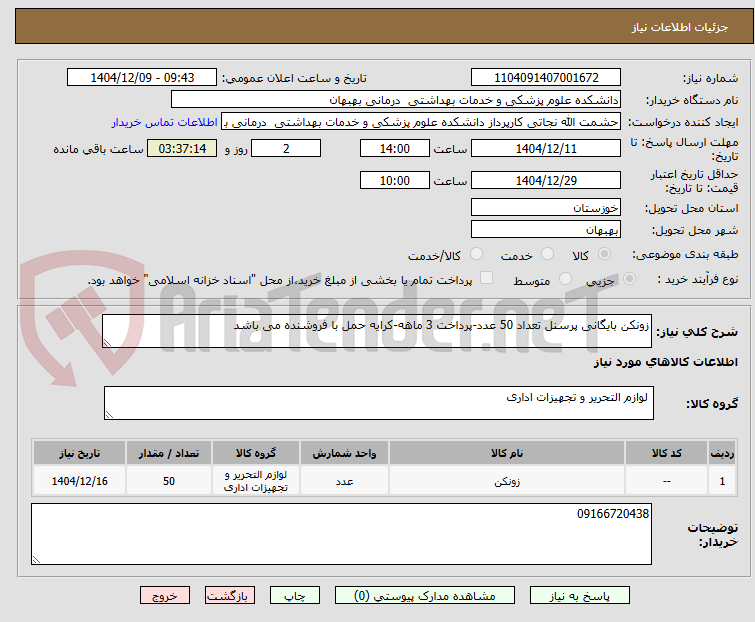The height and width of the screenshot is (622, 755).
Task: Click the نام کالا column header
Action: click(x=507, y=453)
